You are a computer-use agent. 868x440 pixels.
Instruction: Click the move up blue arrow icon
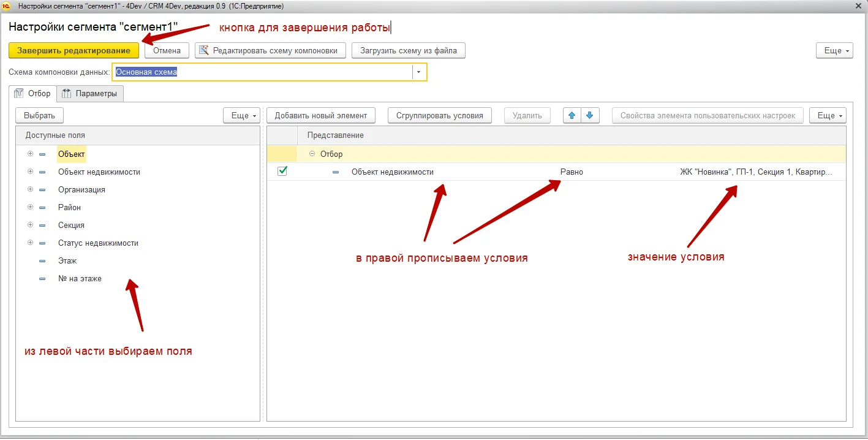[572, 115]
